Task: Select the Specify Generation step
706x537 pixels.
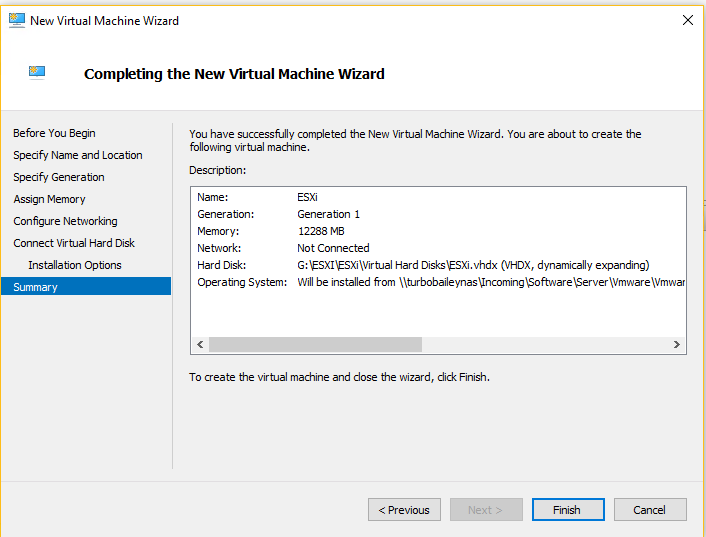Action: [58, 177]
